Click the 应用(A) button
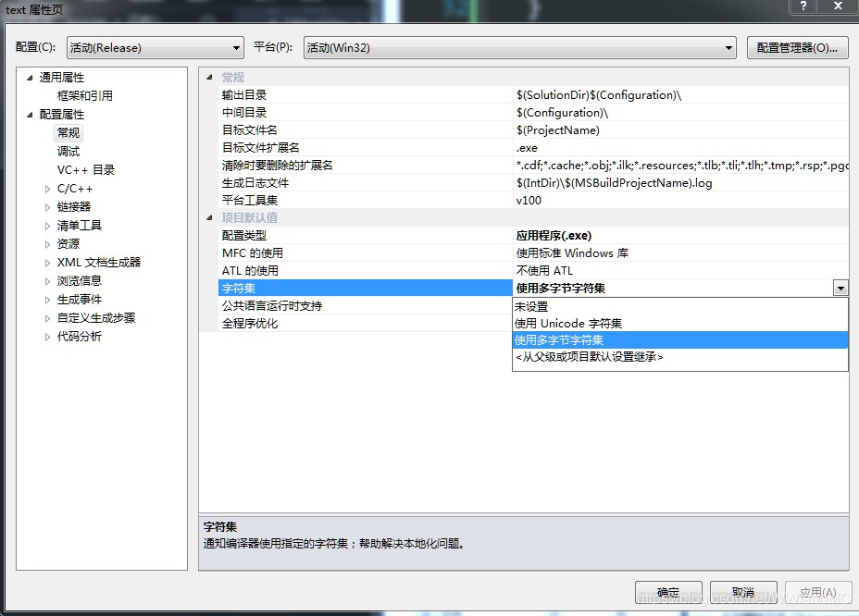Screen dimensions: 859x616 [818, 593]
